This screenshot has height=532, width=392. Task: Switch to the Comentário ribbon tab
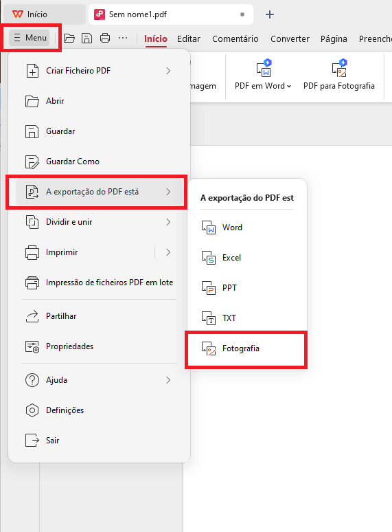pyautogui.click(x=235, y=39)
